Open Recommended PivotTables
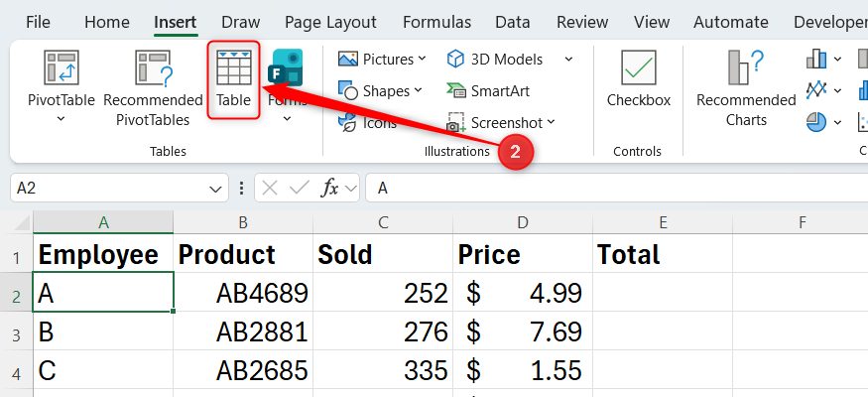This screenshot has width=868, height=397. 154,88
